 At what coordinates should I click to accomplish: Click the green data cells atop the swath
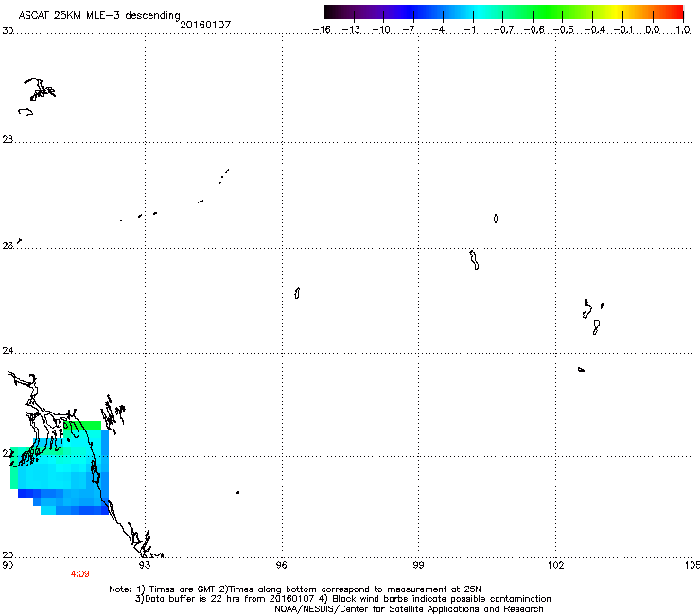pyautogui.click(x=82, y=425)
